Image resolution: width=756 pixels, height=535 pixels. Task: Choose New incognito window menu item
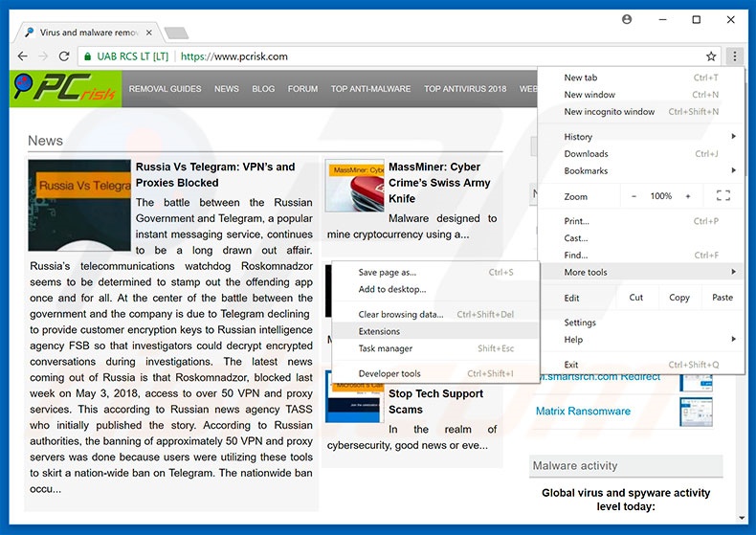[x=610, y=112]
